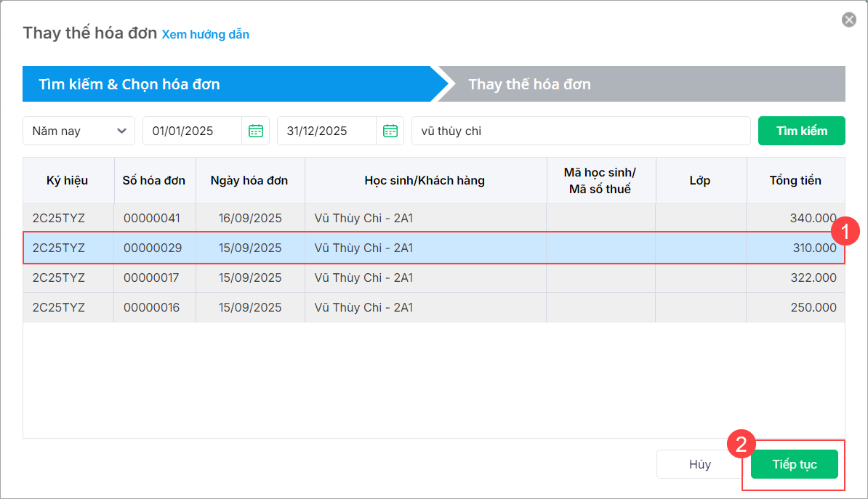Open the end date calendar picker
Viewport: 868px width, 499px height.
click(390, 131)
